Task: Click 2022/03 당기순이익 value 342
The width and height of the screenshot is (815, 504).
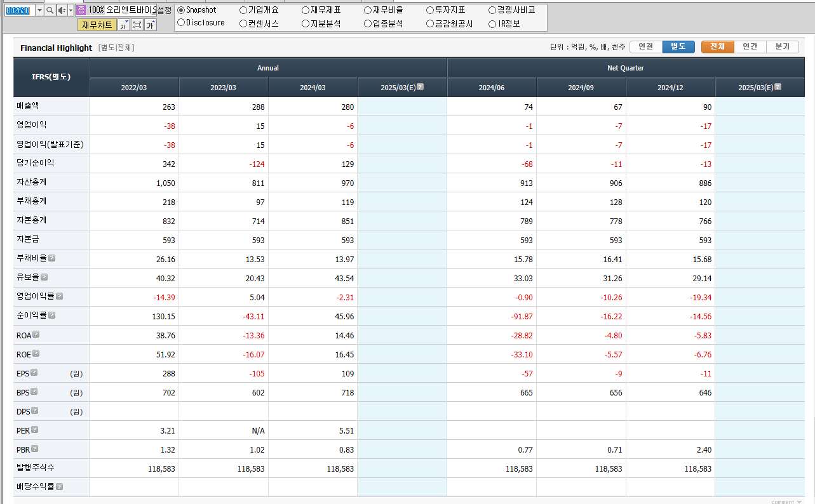Action: [x=168, y=164]
